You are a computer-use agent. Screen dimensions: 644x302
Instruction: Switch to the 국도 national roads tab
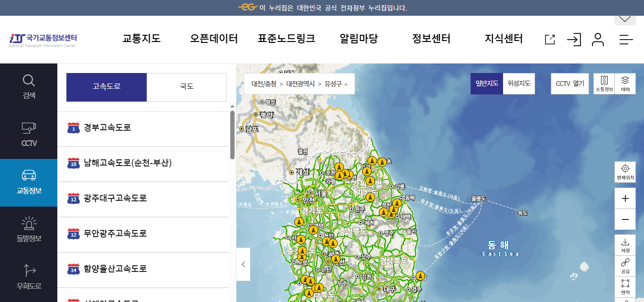pyautogui.click(x=186, y=87)
